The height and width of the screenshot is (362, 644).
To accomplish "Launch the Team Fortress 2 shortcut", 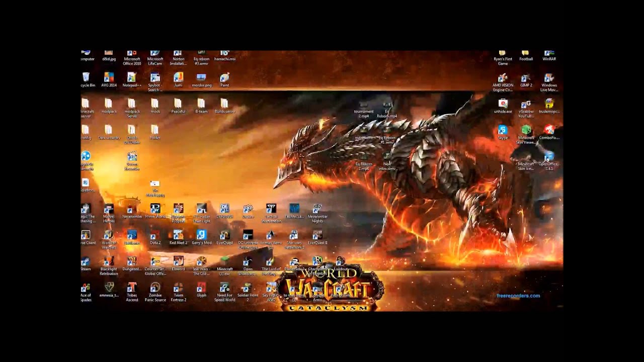I will click(x=178, y=292).
